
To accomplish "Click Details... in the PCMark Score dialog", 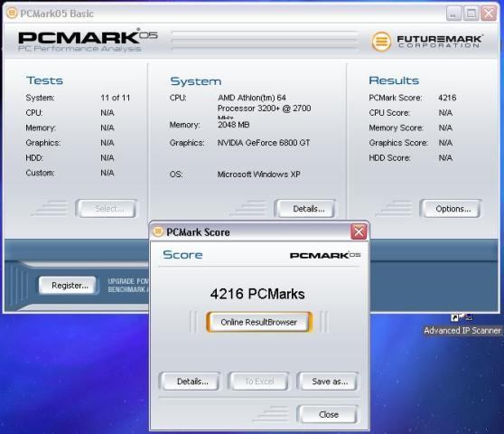I will 191,382.
